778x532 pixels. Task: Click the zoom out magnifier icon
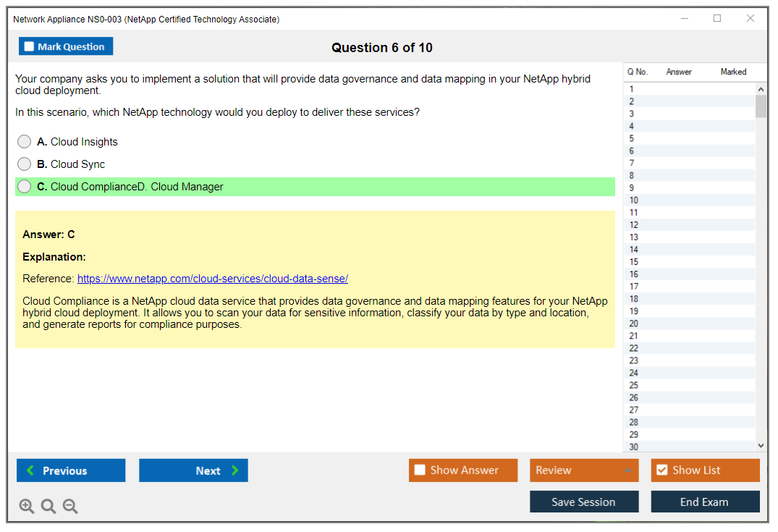[70, 507]
